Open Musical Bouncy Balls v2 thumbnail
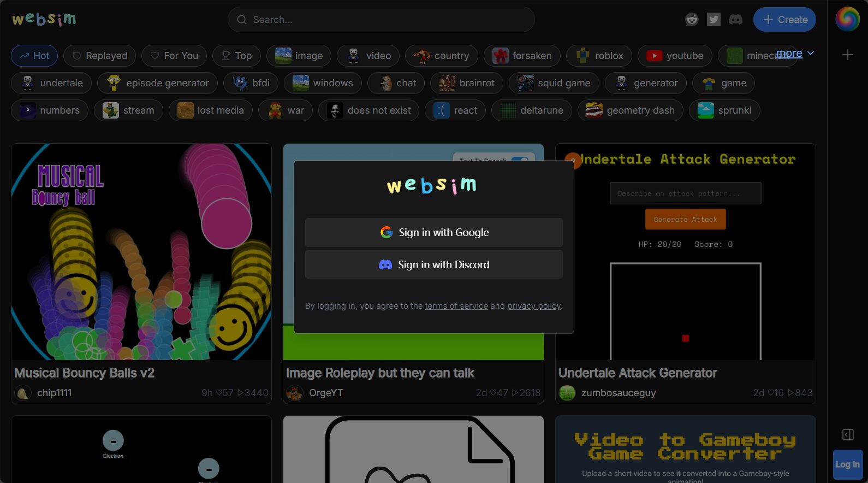The image size is (868, 483). click(x=141, y=252)
